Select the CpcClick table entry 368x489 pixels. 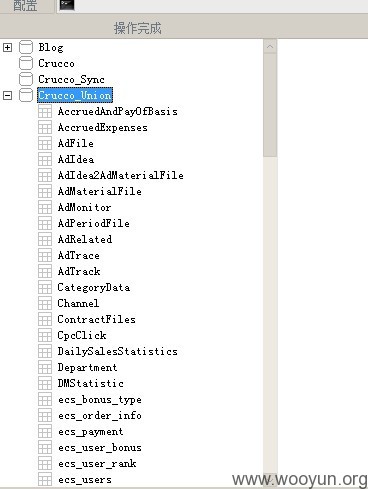tap(82, 335)
